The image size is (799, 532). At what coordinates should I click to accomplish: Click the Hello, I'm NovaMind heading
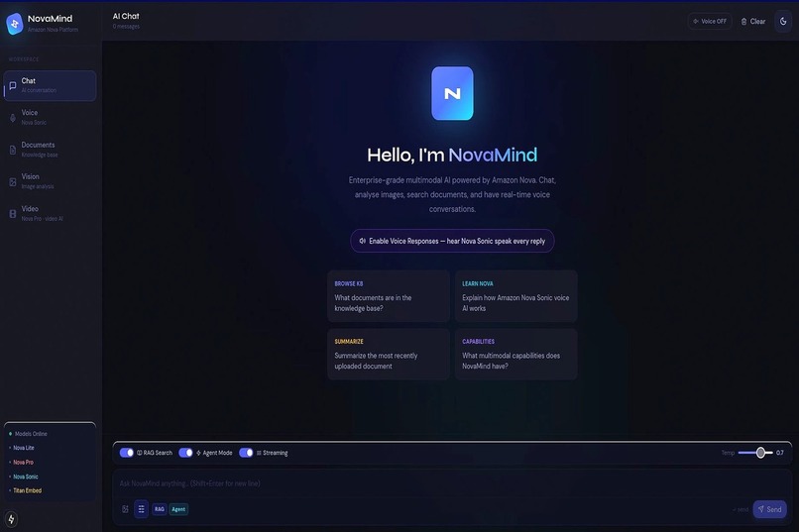tap(452, 155)
